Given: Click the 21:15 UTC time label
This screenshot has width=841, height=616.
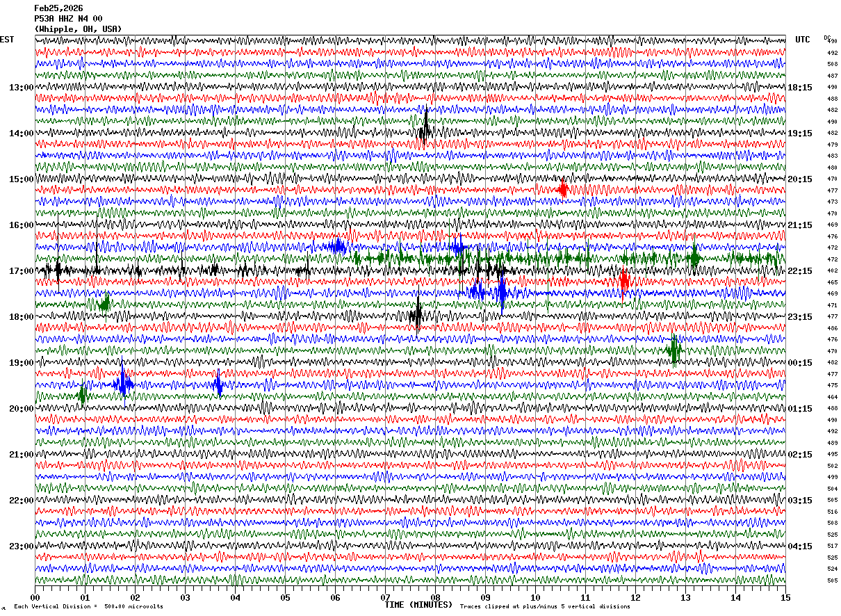Looking at the screenshot, I should tap(800, 225).
